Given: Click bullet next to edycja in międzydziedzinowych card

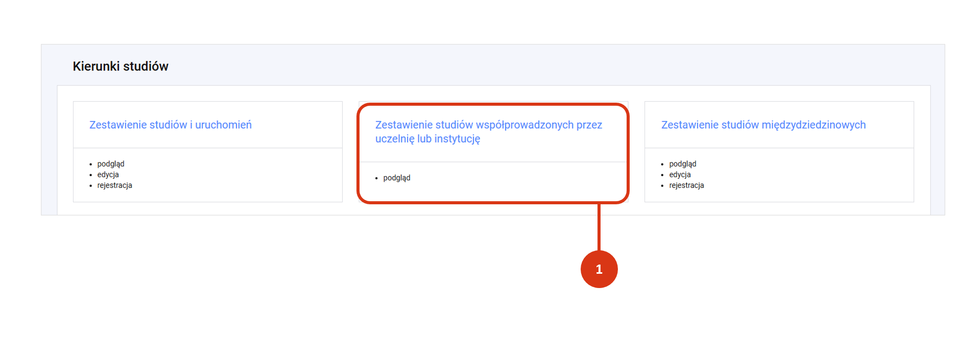Looking at the screenshot, I should (663, 175).
